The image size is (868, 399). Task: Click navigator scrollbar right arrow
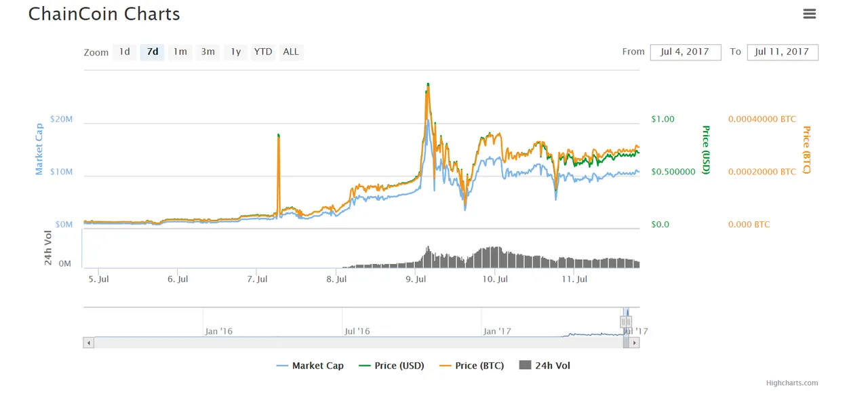click(x=635, y=343)
